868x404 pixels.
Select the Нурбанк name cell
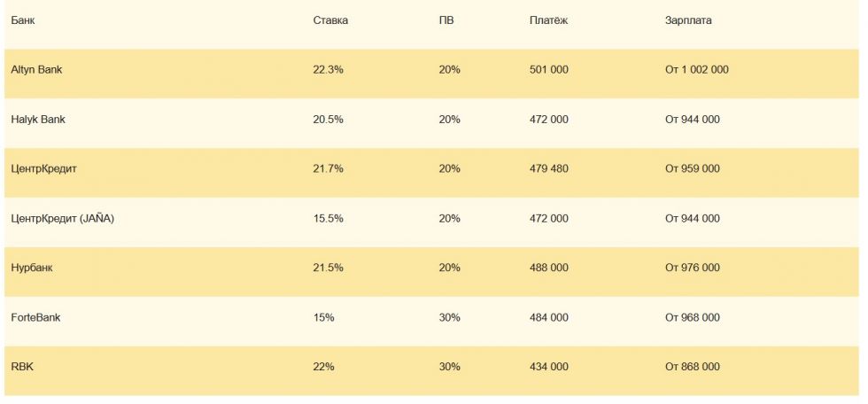pyautogui.click(x=32, y=268)
